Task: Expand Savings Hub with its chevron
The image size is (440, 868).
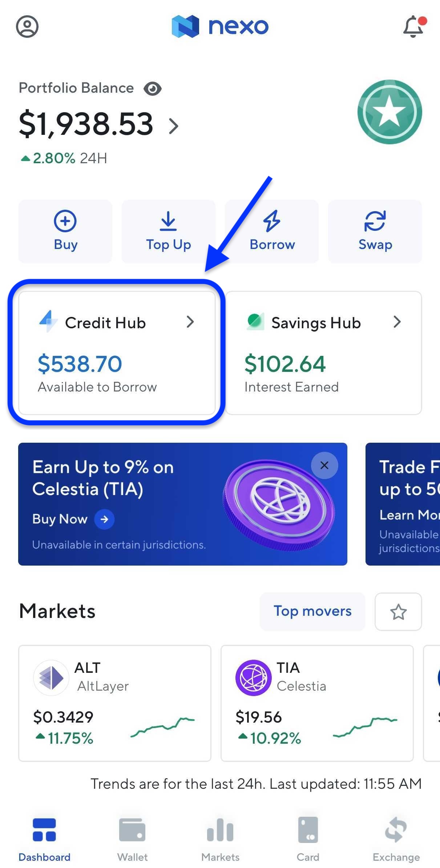Action: 397,322
